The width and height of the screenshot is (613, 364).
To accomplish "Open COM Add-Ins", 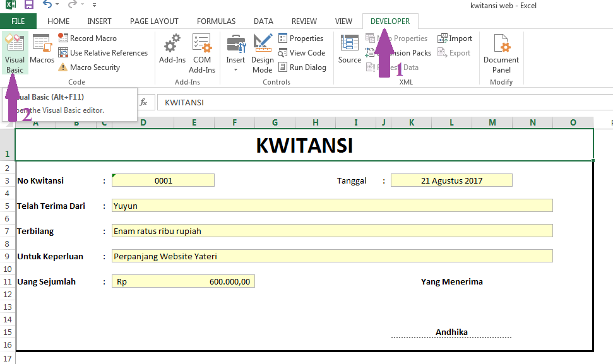I will (x=202, y=53).
